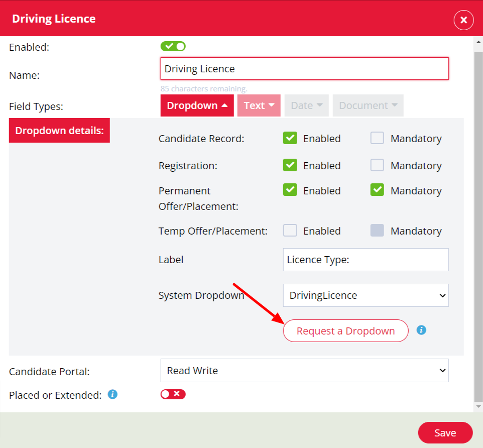Uncheck Permanent Offer/Placement Enabled checkbox
The image size is (483, 448).
290,190
